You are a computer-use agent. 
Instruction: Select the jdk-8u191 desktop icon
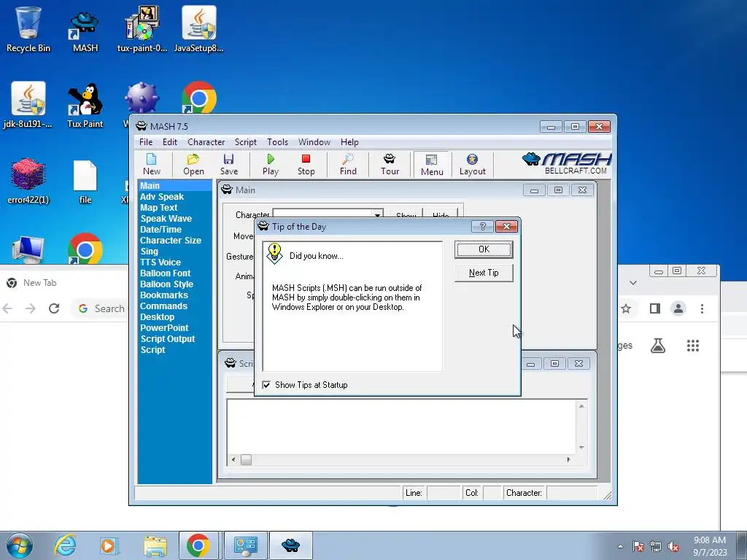28,105
